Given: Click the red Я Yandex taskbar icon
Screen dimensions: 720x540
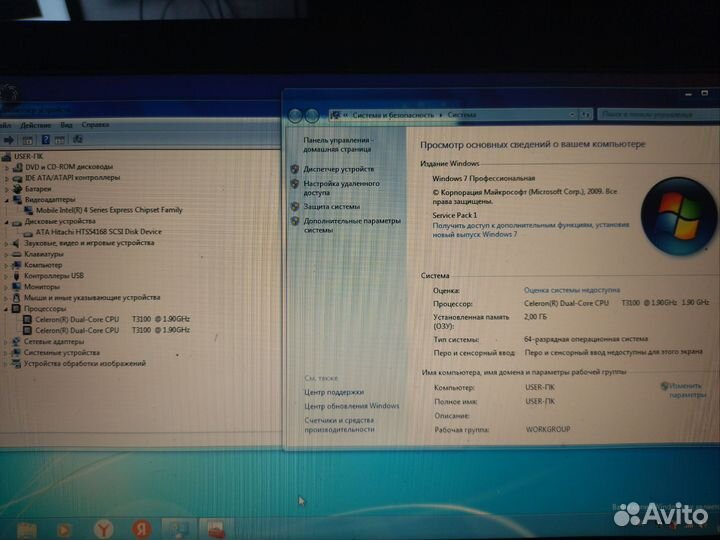Looking at the screenshot, I should [142, 529].
